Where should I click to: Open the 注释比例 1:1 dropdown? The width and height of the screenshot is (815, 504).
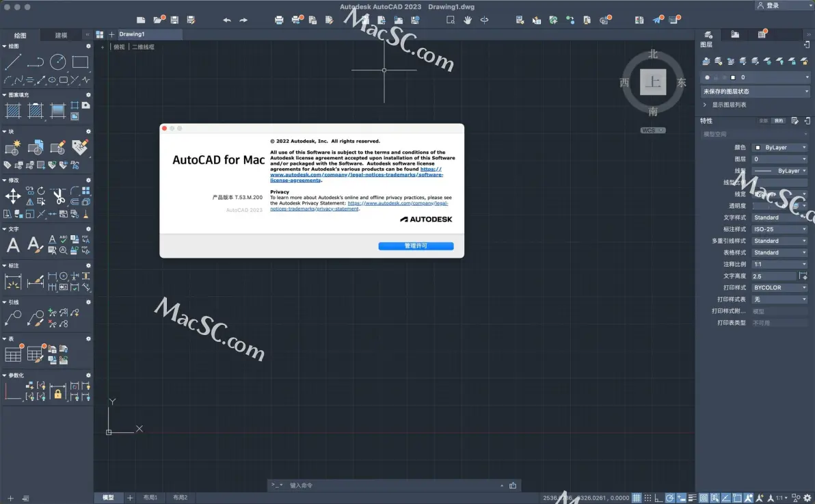tap(779, 264)
